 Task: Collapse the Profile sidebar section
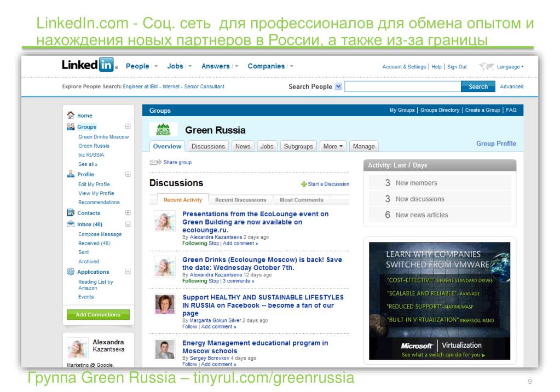pyautogui.click(x=128, y=174)
